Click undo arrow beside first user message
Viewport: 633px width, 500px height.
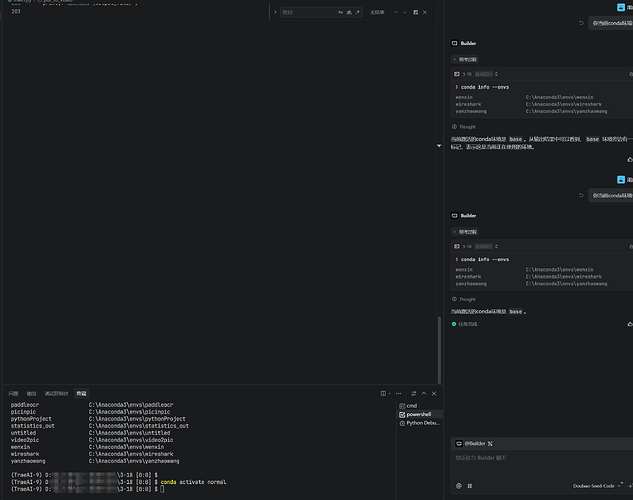pyautogui.click(x=581, y=23)
